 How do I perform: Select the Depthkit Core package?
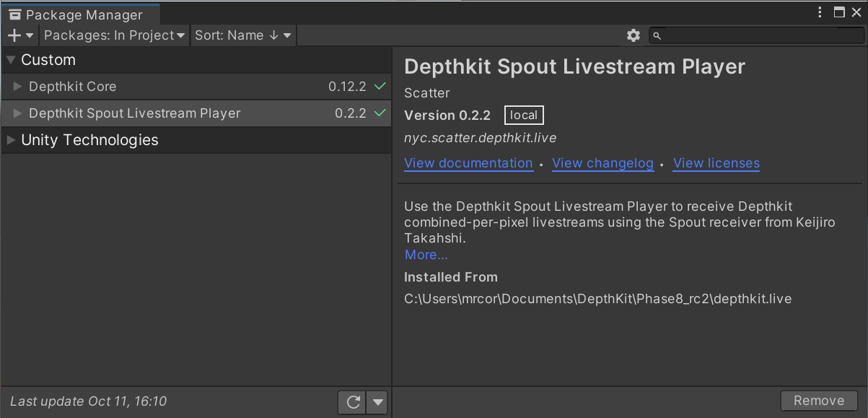196,87
